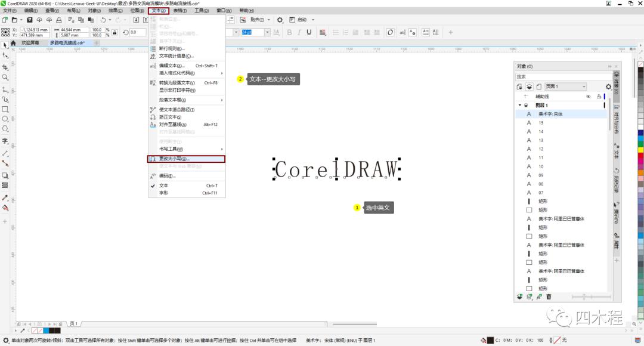
Task: Select the Shape tool
Action: tap(5, 55)
